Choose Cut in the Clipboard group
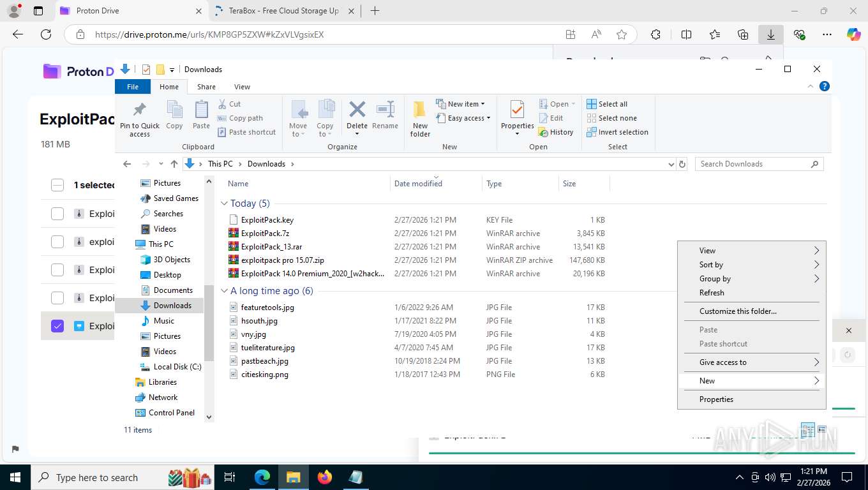Image resolution: width=868 pixels, height=490 pixels. 229,104
